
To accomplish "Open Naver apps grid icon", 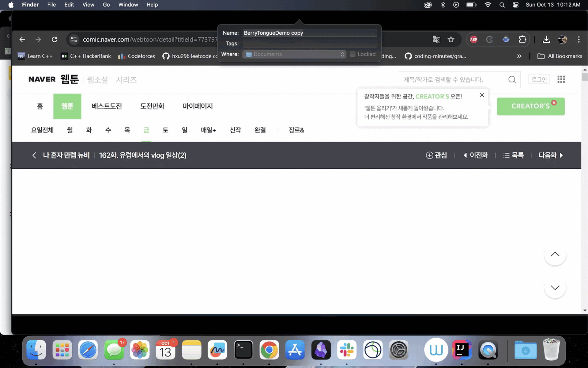I will click(561, 79).
